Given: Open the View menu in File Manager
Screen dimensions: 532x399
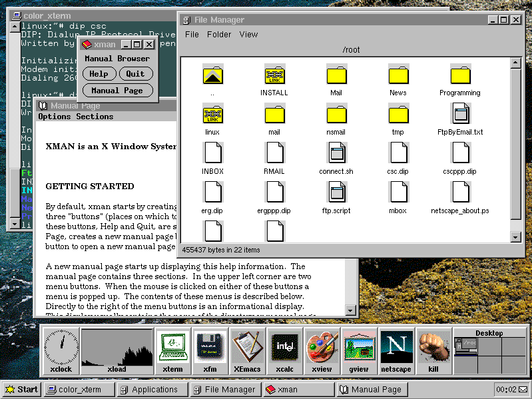Looking at the screenshot, I should [248, 35].
